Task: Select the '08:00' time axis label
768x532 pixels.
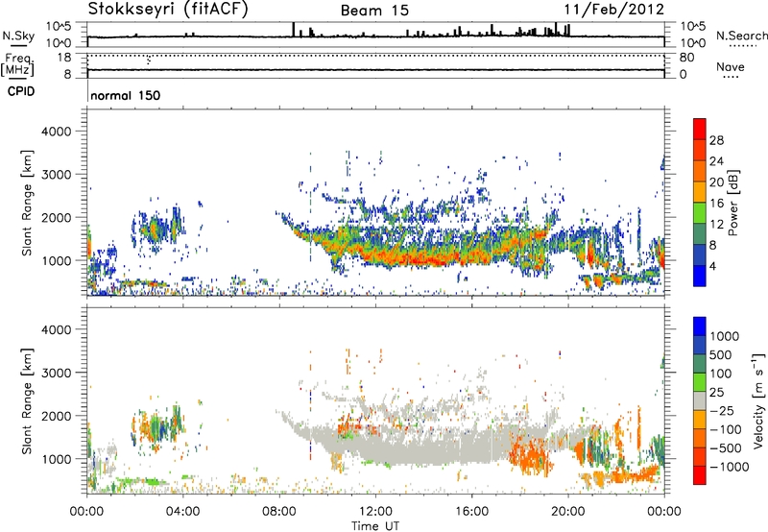Action: click(279, 512)
